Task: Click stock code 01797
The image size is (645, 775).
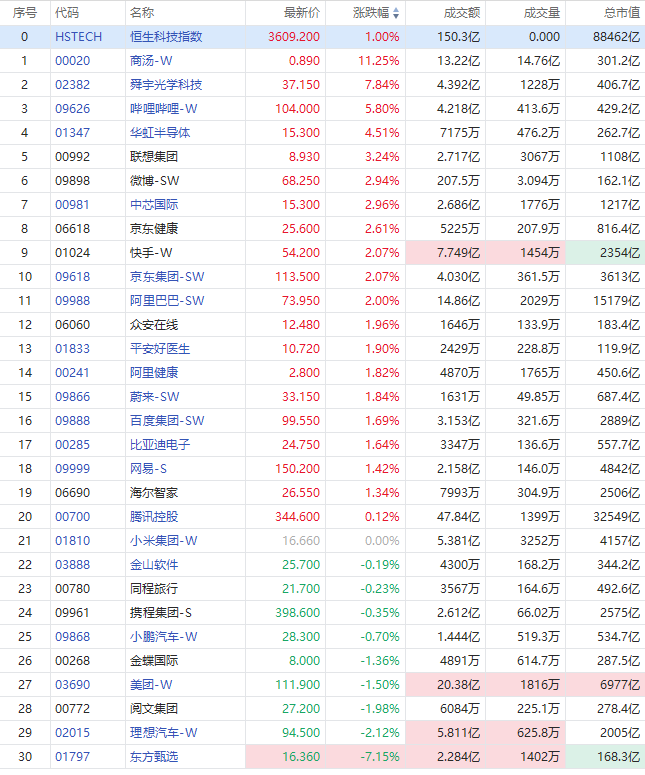Action: click(73, 757)
